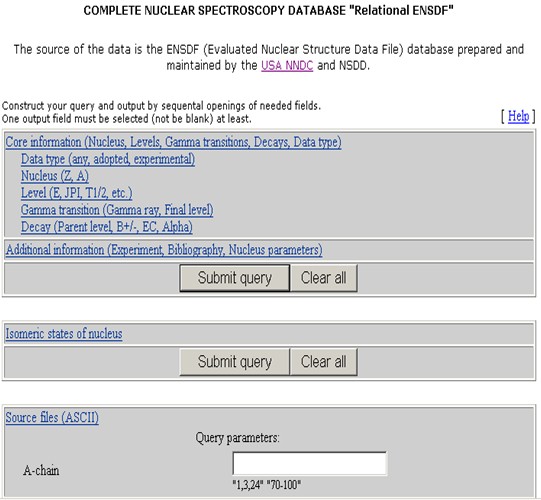Open the USA NNDC link

(x=287, y=66)
